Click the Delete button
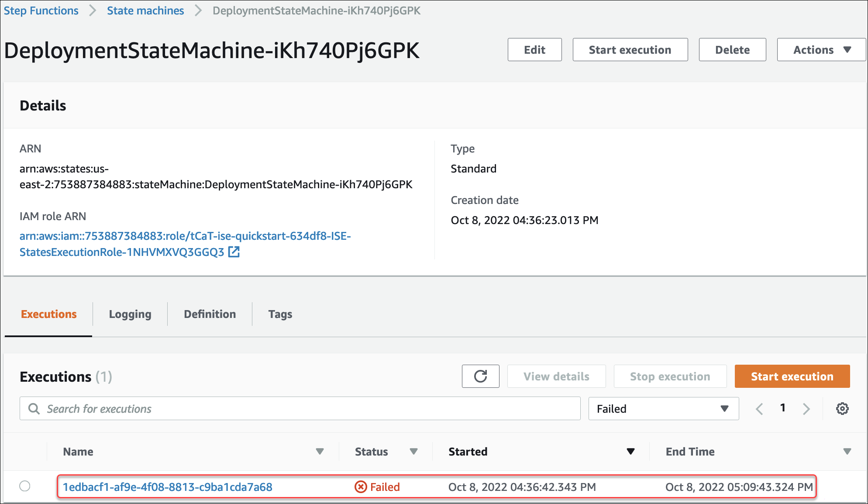The image size is (868, 504). click(x=732, y=50)
